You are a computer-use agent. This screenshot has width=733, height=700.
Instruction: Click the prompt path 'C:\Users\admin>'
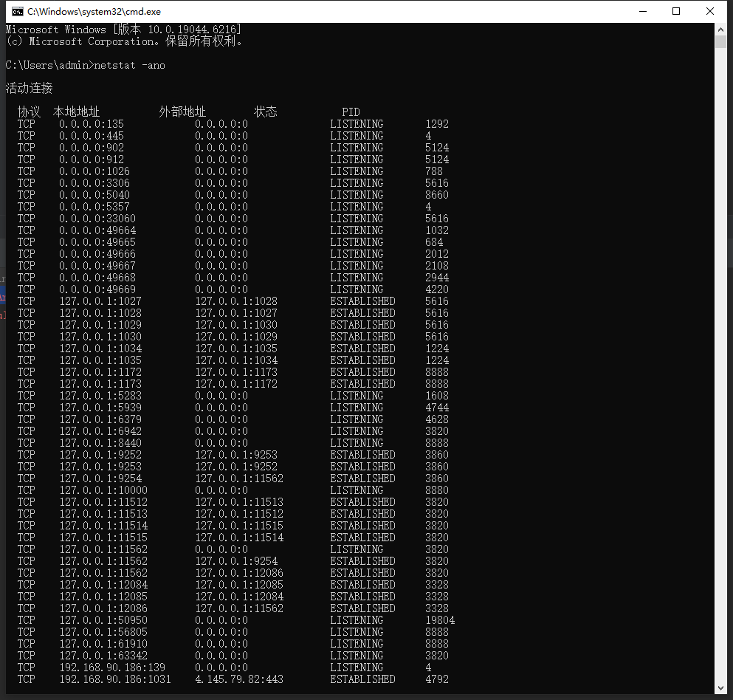pos(49,66)
